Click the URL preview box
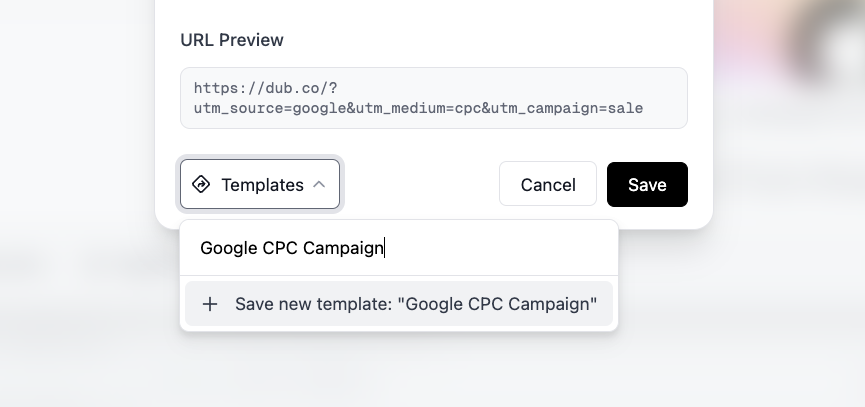 (434, 98)
